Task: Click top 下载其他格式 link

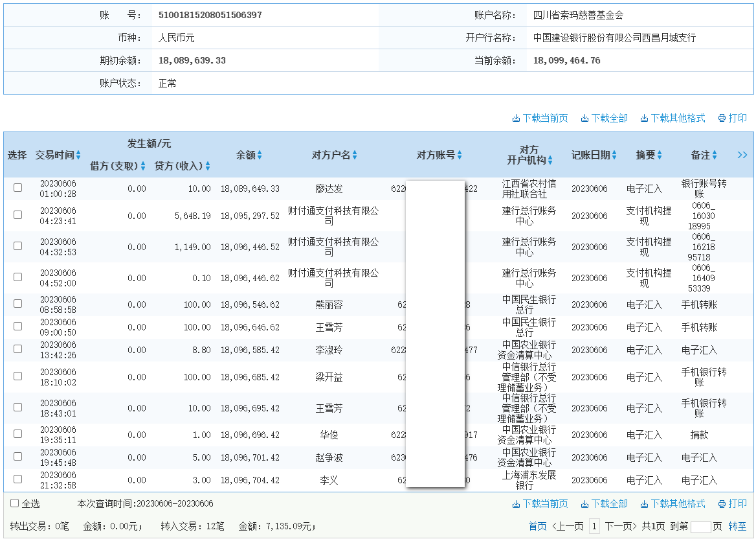Action: [x=673, y=118]
